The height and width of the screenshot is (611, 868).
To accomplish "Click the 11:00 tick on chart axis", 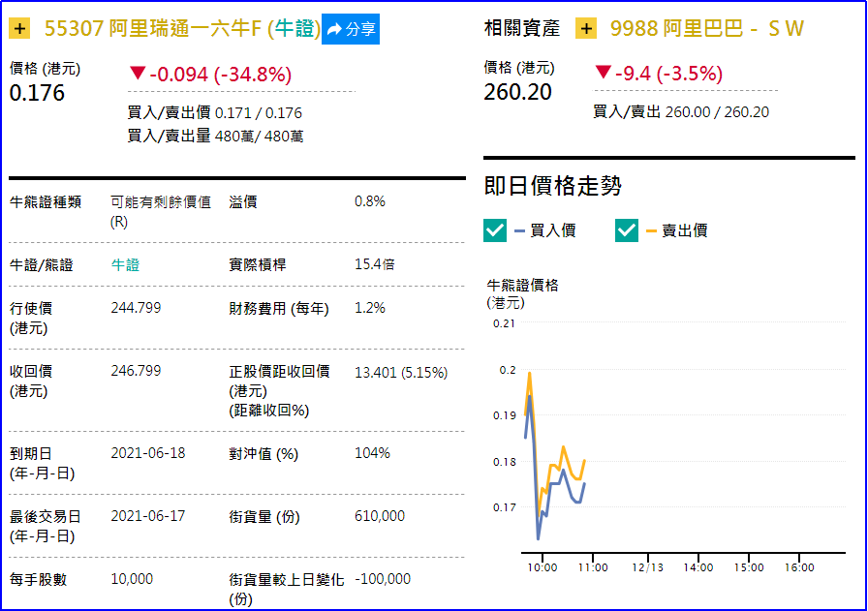I will click(593, 567).
